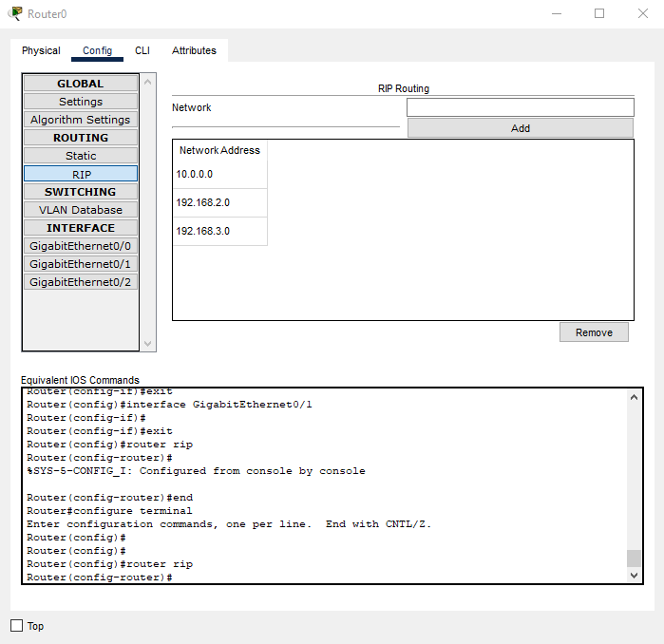Image resolution: width=664 pixels, height=644 pixels.
Task: Click the sidebar scroll down arrow
Action: pos(148,344)
